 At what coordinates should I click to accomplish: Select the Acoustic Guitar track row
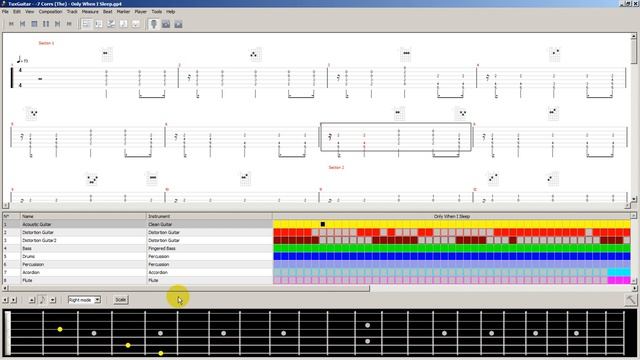tap(137, 224)
